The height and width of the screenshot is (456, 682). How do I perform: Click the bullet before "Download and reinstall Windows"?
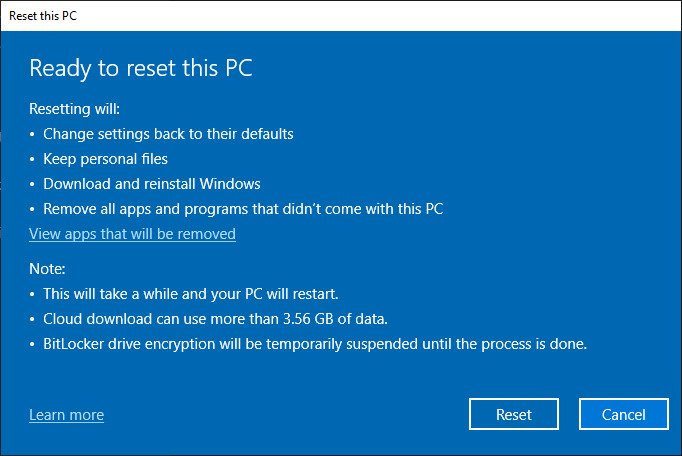(32, 185)
